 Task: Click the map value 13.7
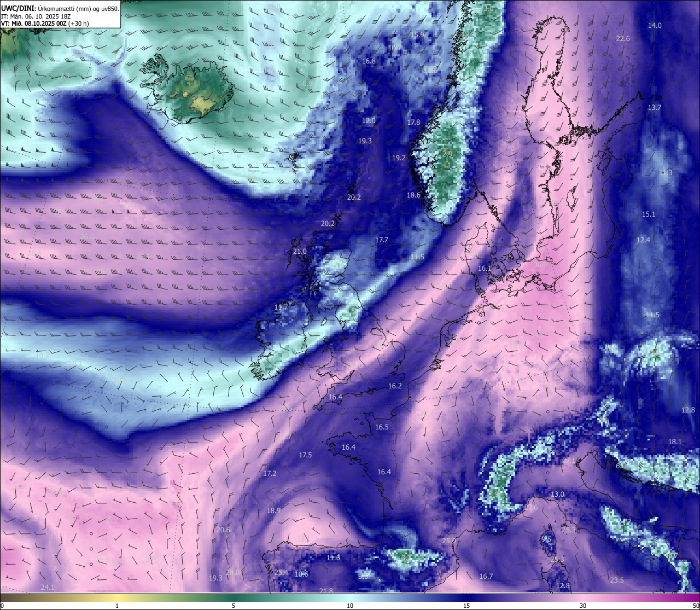pyautogui.click(x=655, y=108)
